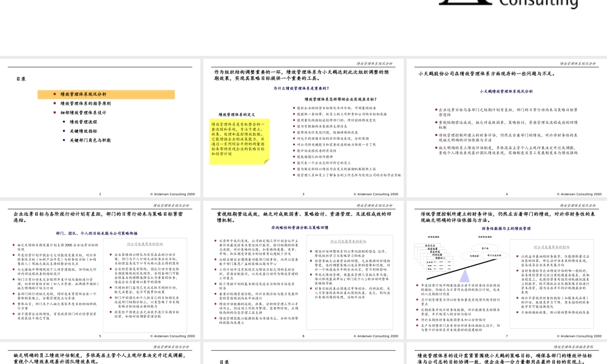The height and width of the screenshot is (364, 607).
Task: Click page number 3 on slide 3
Action: point(303,194)
